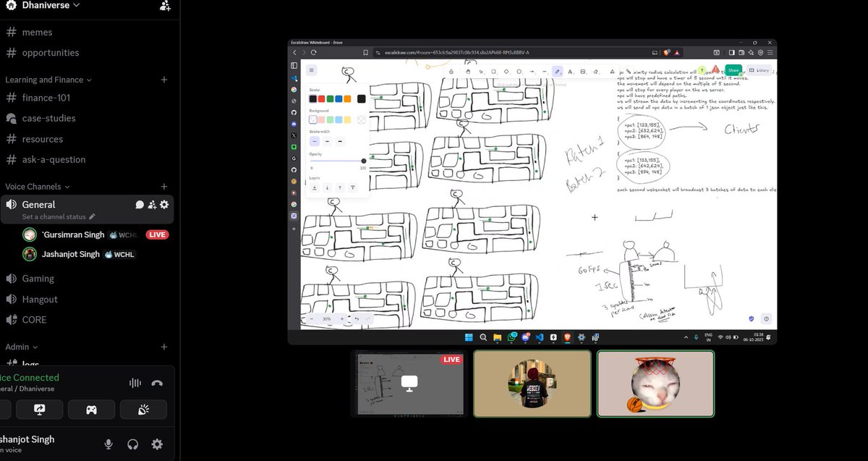This screenshot has height=461, width=868.
Task: Open VS Code from the streamed taskbar
Action: coord(539,337)
